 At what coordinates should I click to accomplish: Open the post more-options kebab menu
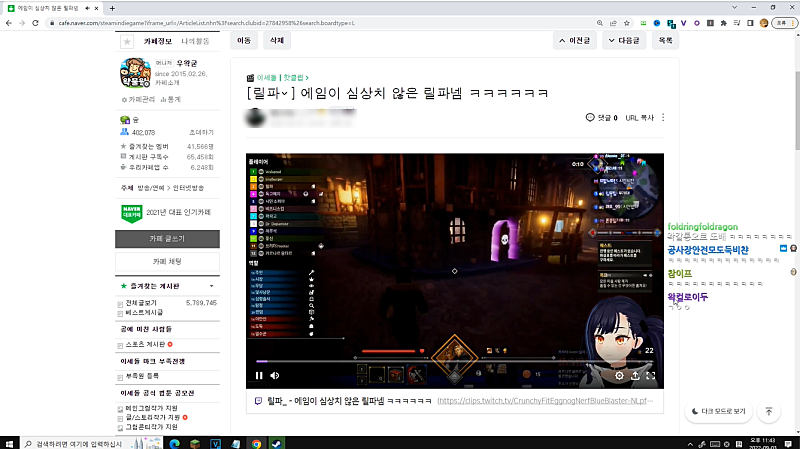663,117
